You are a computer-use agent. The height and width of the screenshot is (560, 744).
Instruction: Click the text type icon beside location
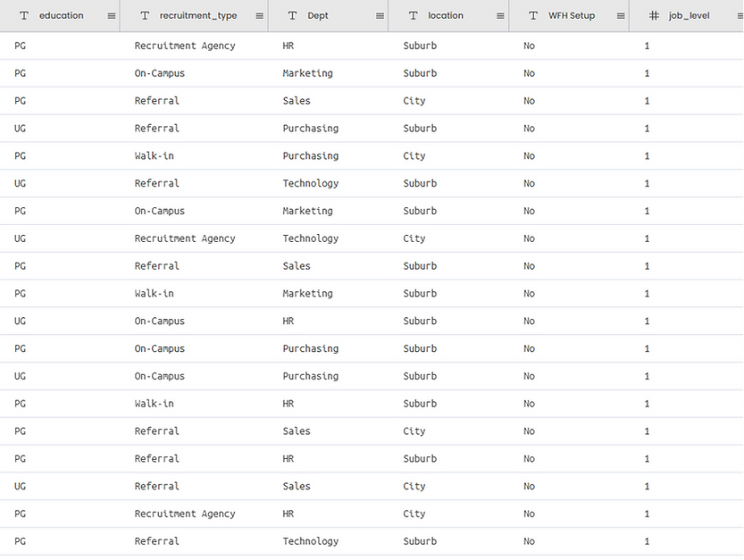pyautogui.click(x=413, y=16)
